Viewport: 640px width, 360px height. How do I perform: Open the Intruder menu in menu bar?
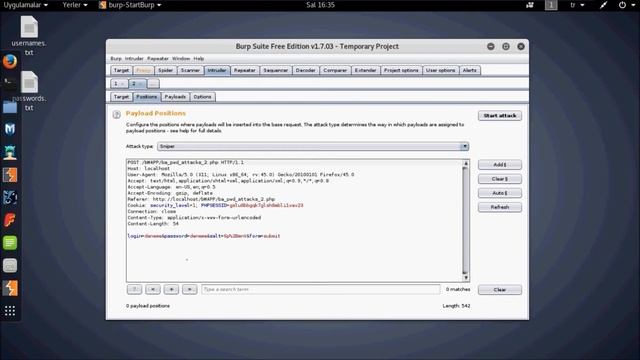[x=134, y=59]
